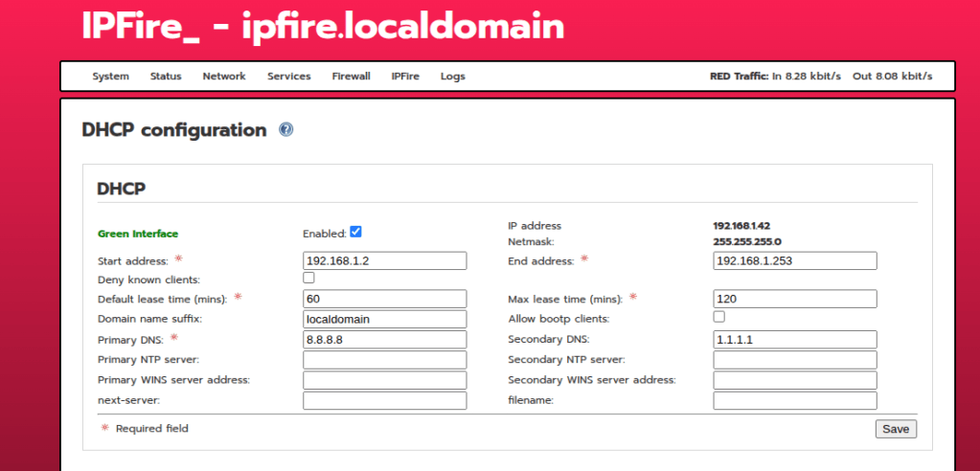Open the IPFire menu

point(405,77)
